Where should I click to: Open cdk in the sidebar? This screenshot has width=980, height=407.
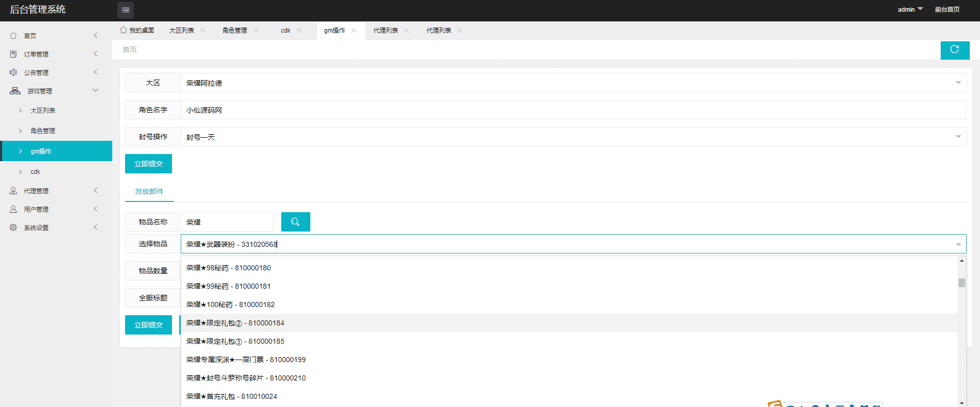click(56, 171)
